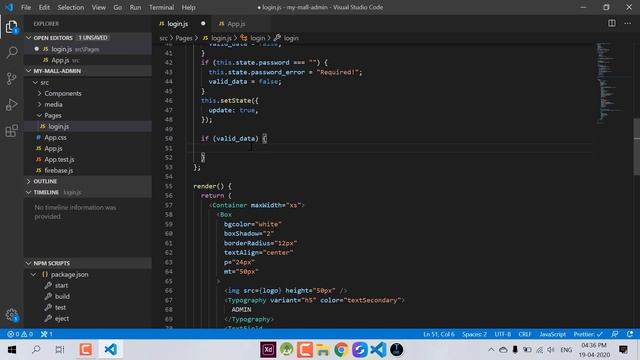Open Task View on the taskbar
Viewport: 640px width, 360px height.
[x=60, y=350]
